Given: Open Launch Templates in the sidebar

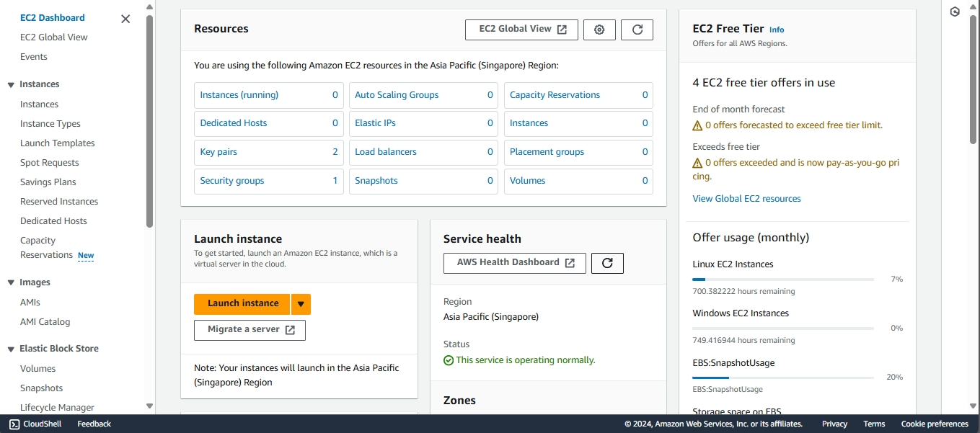Looking at the screenshot, I should [x=57, y=143].
